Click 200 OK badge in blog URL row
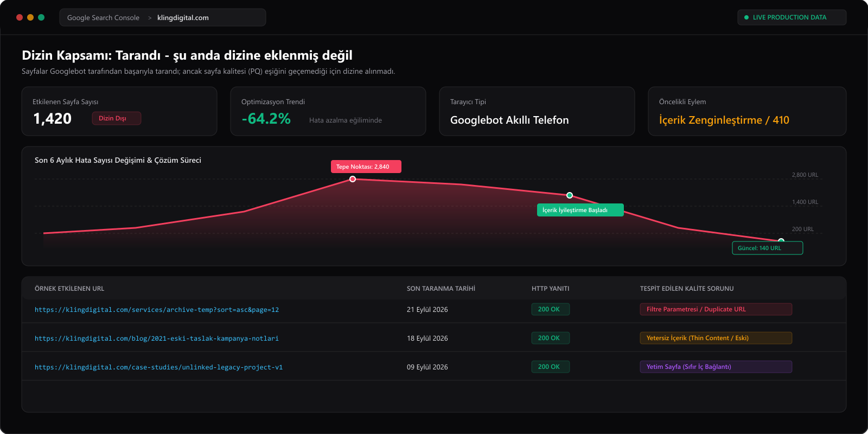868x434 pixels. pos(551,338)
